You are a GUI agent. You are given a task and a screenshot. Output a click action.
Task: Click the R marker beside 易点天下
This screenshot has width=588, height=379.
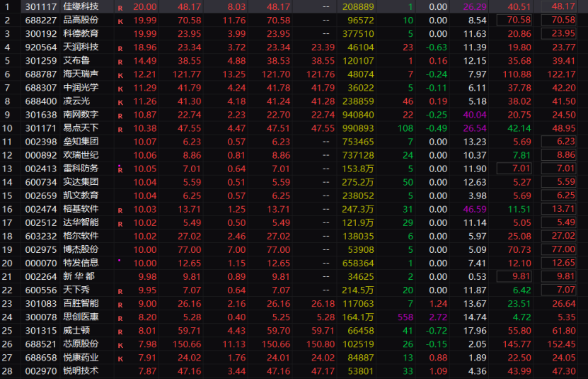click(x=120, y=128)
